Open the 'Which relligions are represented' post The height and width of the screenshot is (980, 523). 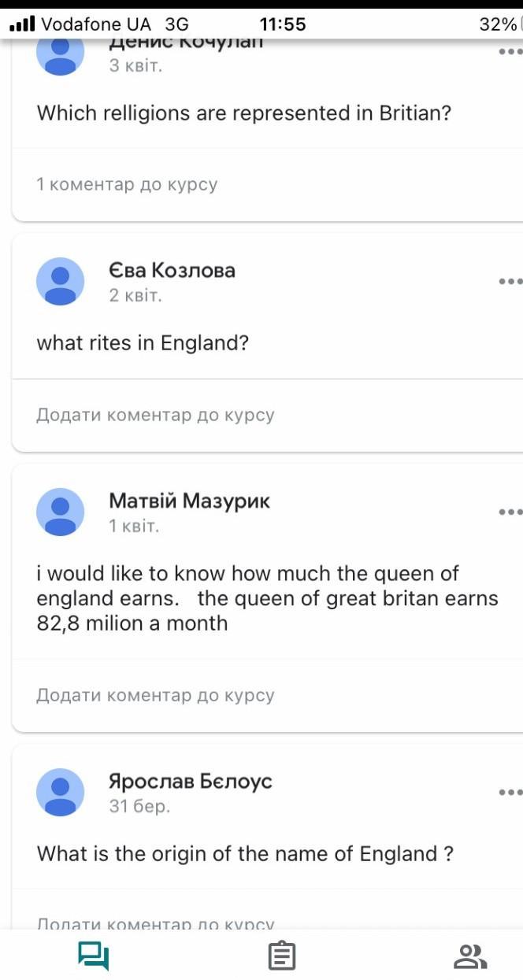(x=244, y=113)
